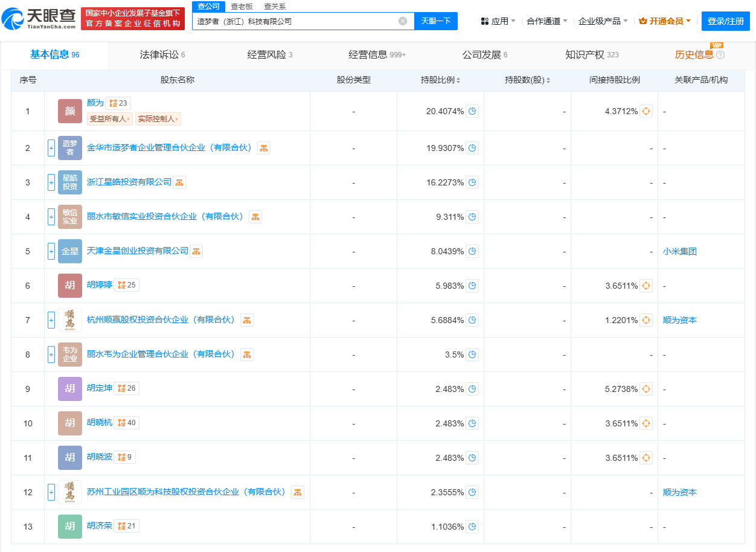Click pie chart icon beside 5.983% shareholding
Image resolution: width=756 pixels, height=552 pixels.
click(472, 286)
